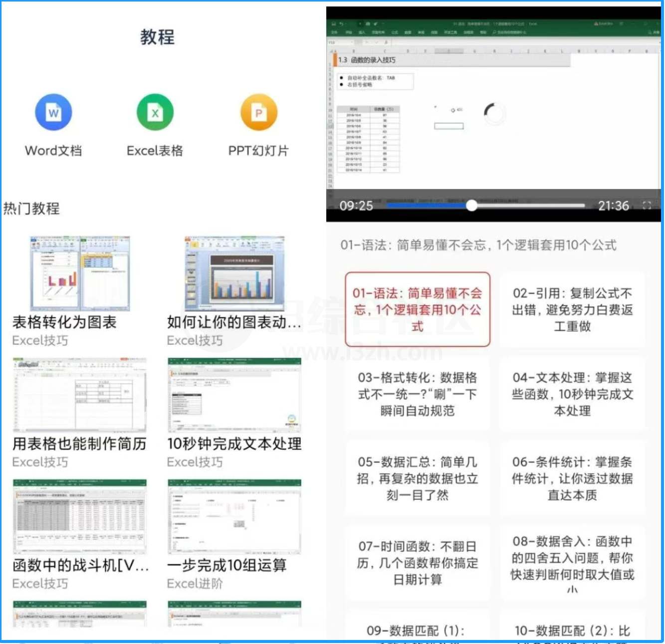
Task: Open the "用表格也能制作简历" tutorial thumbnail
Action: click(x=80, y=395)
